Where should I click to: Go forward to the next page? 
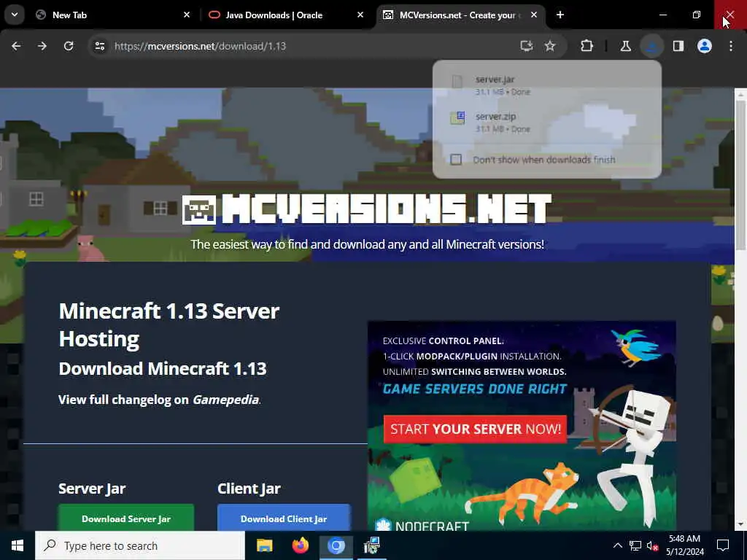(42, 46)
